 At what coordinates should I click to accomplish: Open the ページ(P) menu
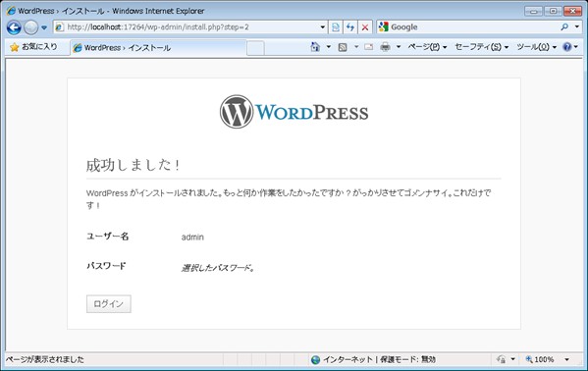(427, 47)
